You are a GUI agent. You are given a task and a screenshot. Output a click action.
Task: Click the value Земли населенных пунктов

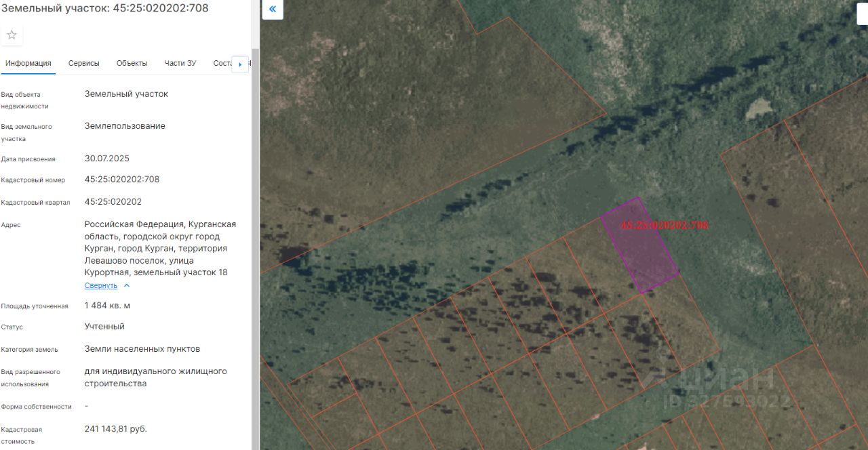point(142,349)
